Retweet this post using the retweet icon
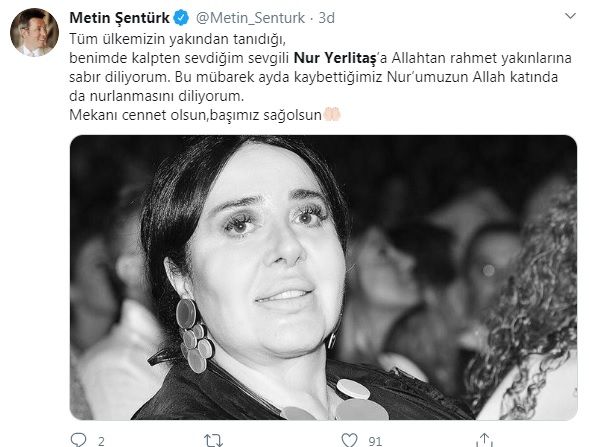Image resolution: width=589 pixels, height=447 pixels. pos(213,440)
